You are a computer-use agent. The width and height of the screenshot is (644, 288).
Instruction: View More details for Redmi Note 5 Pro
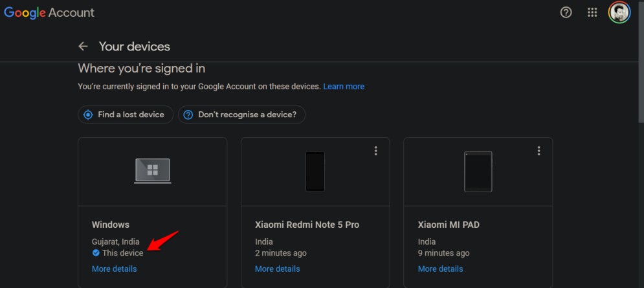(x=277, y=269)
